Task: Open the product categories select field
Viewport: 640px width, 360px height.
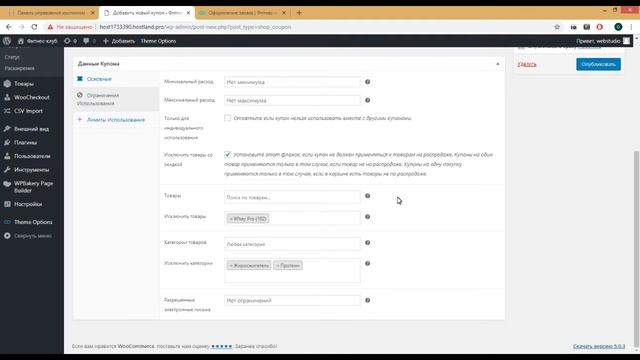Action: click(x=292, y=244)
